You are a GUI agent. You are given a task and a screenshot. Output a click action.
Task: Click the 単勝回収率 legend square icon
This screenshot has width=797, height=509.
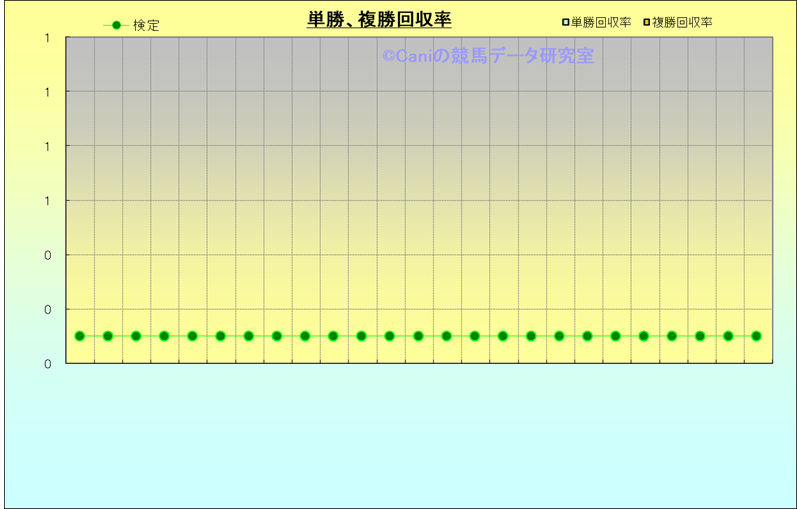(565, 22)
